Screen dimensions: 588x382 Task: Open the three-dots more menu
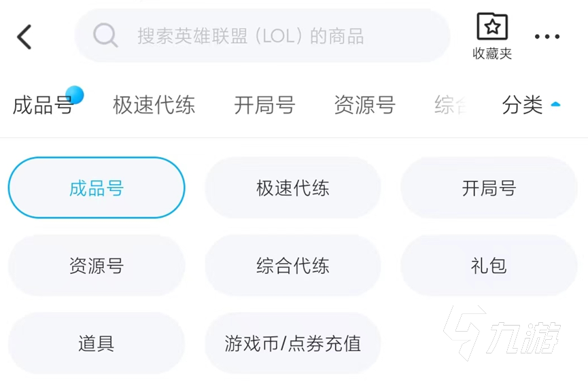(x=547, y=37)
